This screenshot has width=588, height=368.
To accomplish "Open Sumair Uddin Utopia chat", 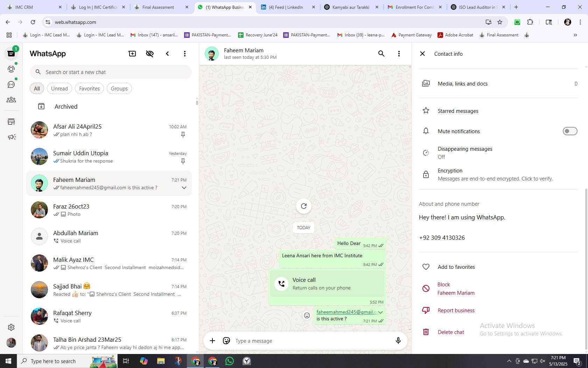I will (109, 157).
